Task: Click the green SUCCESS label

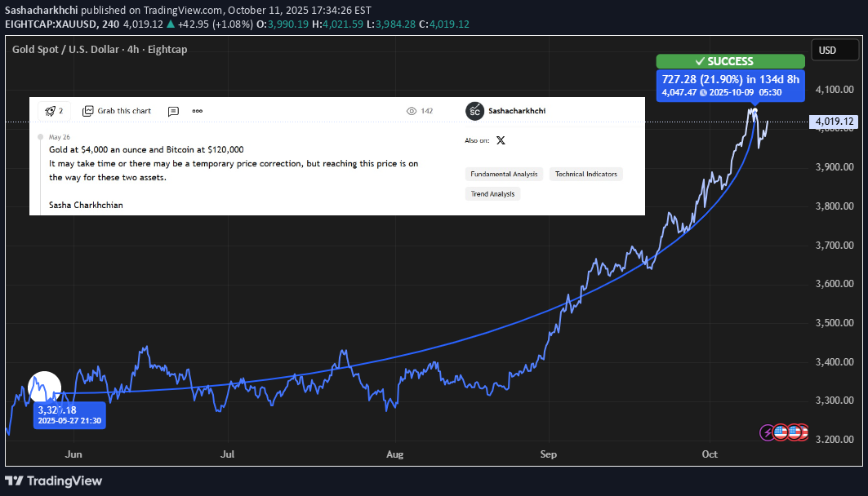Action: click(731, 61)
